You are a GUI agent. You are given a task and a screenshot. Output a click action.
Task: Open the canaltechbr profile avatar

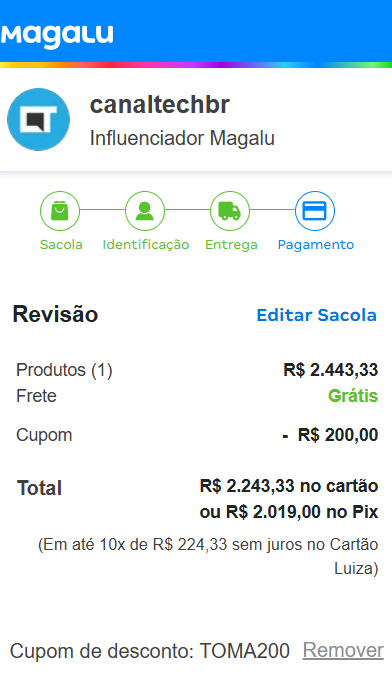[38, 119]
